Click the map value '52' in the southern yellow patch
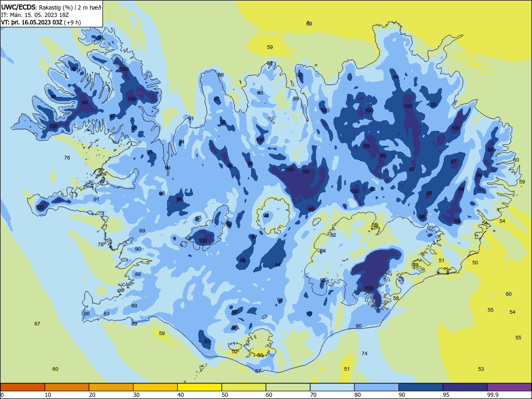The image size is (532, 399). 235,352
